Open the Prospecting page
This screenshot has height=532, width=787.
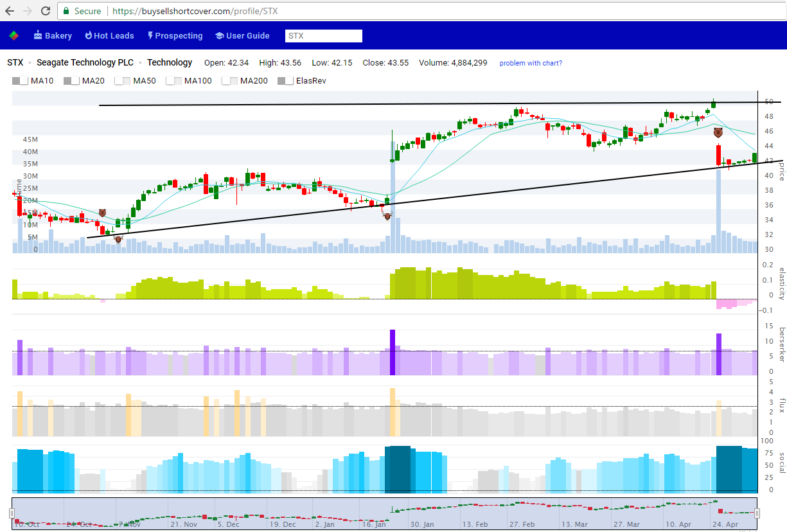(x=175, y=36)
